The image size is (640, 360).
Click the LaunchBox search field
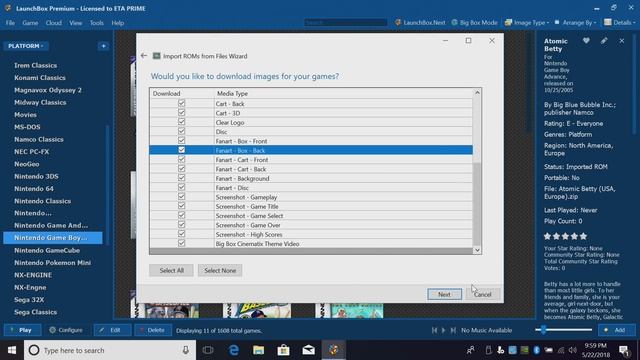click(346, 22)
